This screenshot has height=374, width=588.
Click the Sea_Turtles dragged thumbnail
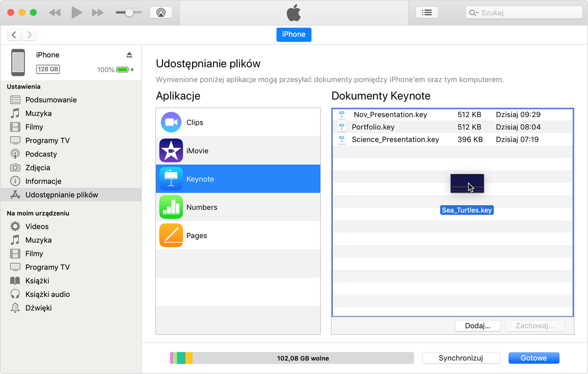(x=467, y=184)
